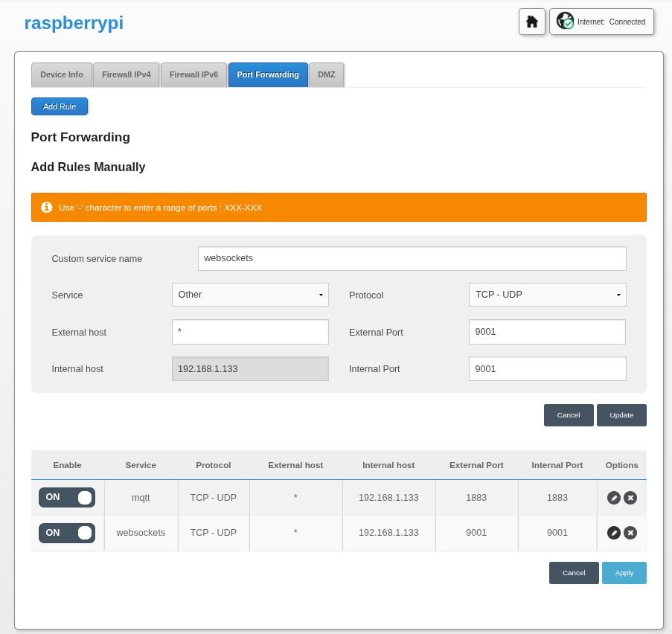Edit the mqtt rule with pencil icon
The width and height of the screenshot is (672, 634).
(x=613, y=498)
